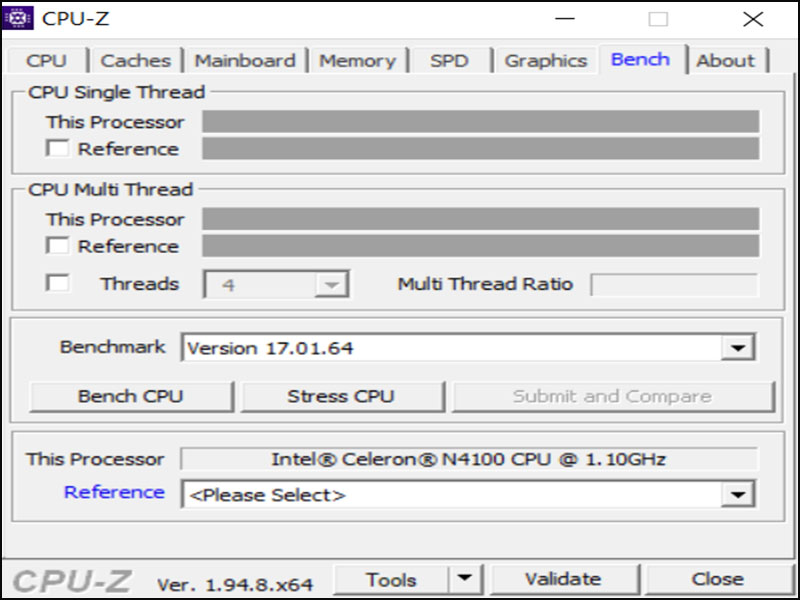Open the Caches tab
The image size is (800, 600).
point(136,61)
